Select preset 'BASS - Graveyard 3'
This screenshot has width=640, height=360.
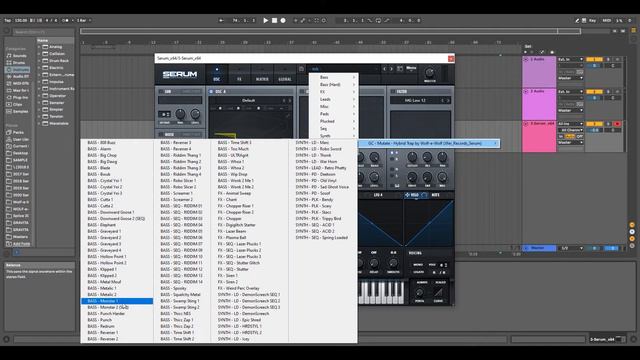[104, 244]
